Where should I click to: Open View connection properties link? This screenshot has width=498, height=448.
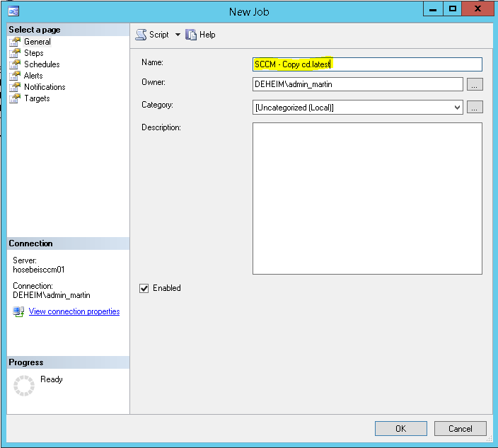(74, 311)
